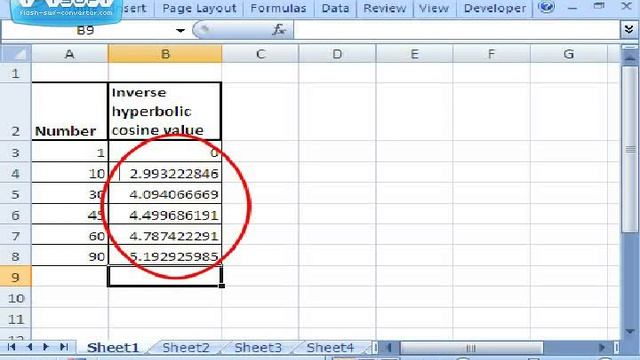640x360 pixels.
Task: Switch to the Sheet4 tab
Action: click(330, 347)
